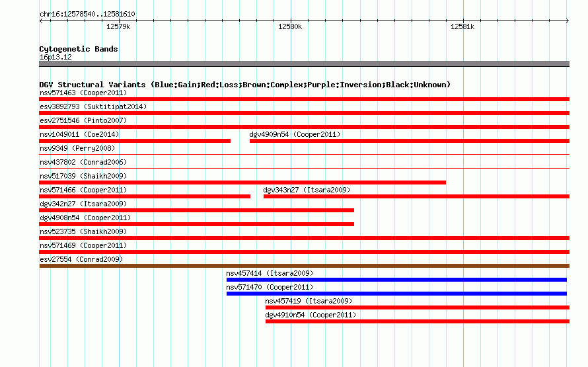Click dgv343n27 (Itsara2009) label
The width and height of the screenshot is (588, 367).
coord(307,190)
